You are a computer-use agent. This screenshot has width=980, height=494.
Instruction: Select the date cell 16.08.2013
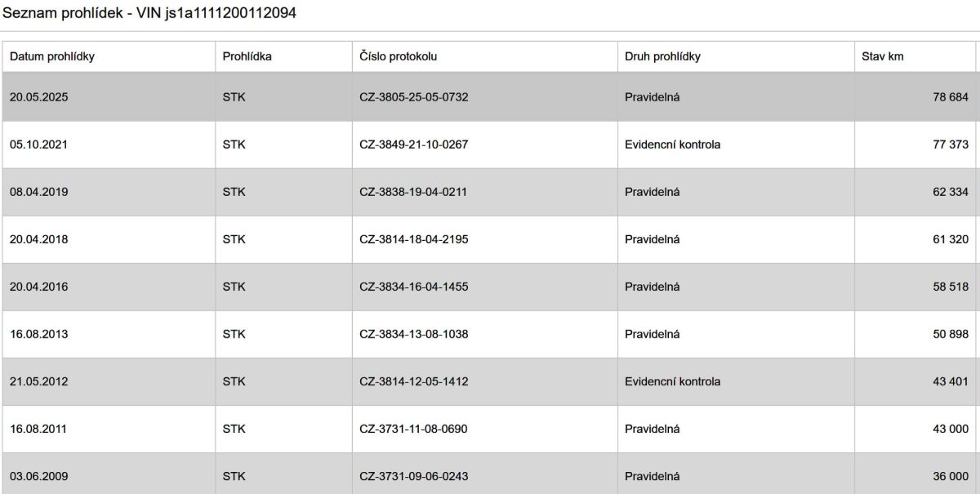coord(38,334)
